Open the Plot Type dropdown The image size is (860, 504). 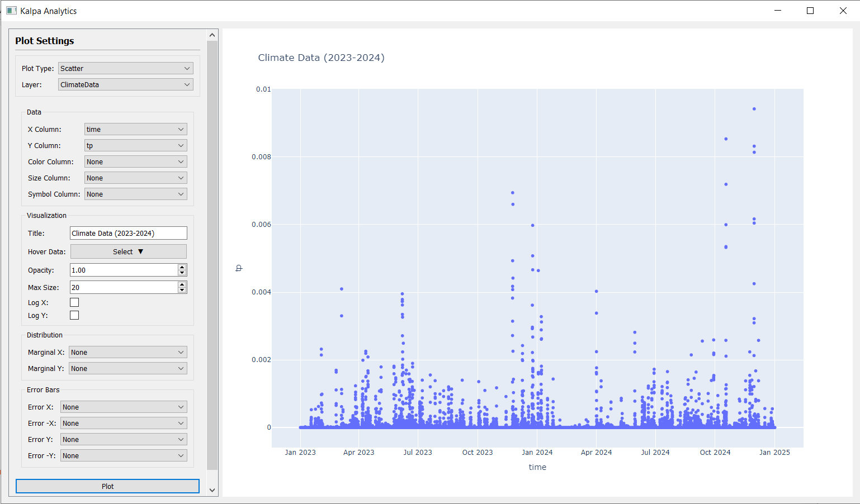(x=125, y=68)
